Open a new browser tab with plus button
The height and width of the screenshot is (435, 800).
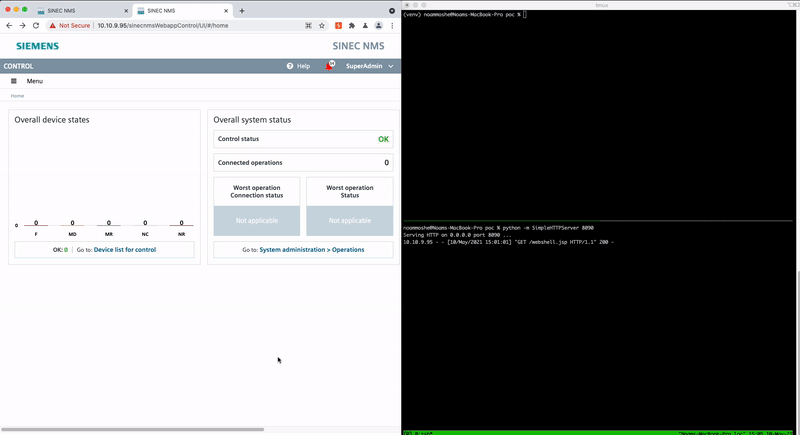[x=242, y=10]
